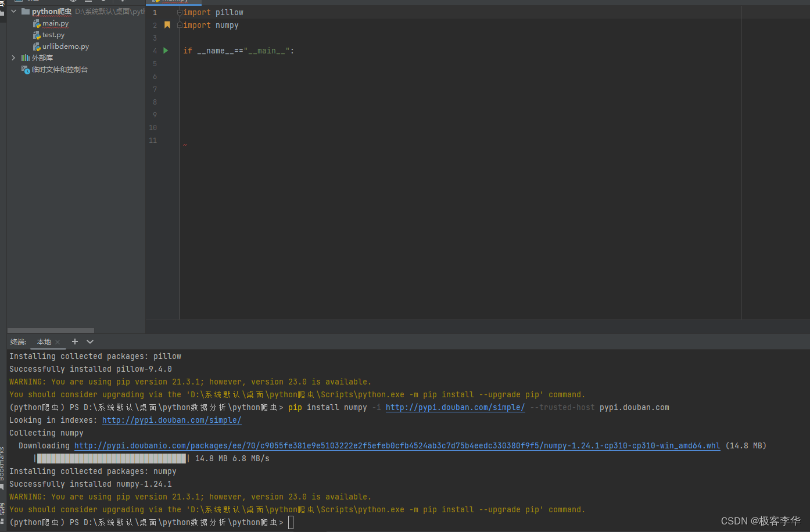The height and width of the screenshot is (532, 810).
Task: Collapse the python爬虫 project root
Action: 13,12
